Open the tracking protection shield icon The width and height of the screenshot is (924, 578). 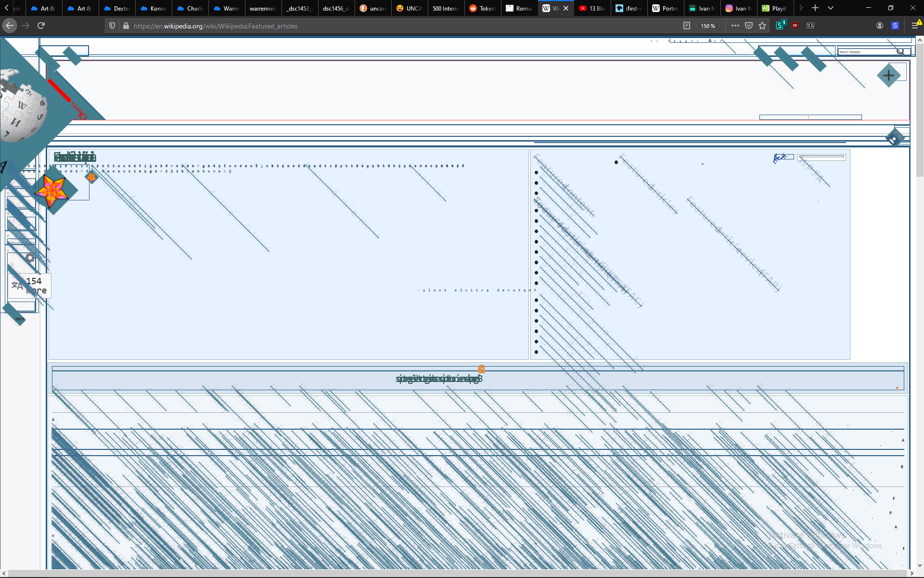click(112, 26)
